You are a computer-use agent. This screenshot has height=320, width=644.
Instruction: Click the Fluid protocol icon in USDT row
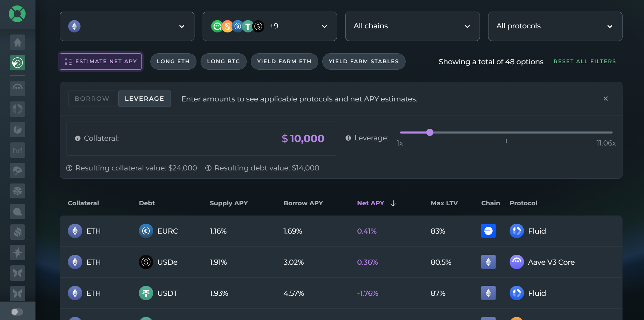(x=517, y=293)
